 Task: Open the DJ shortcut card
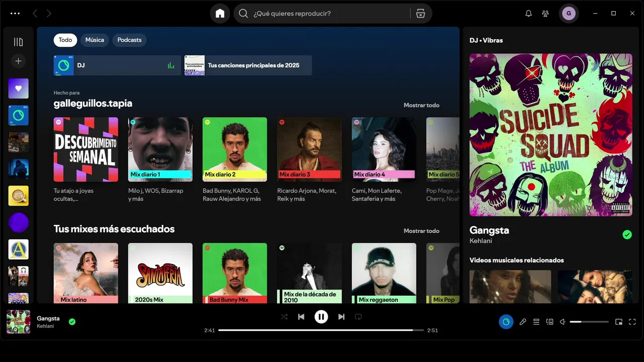pos(117,65)
